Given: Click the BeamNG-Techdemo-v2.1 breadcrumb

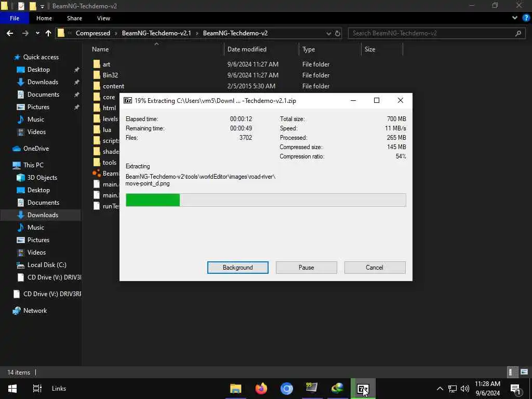Looking at the screenshot, I should point(156,33).
